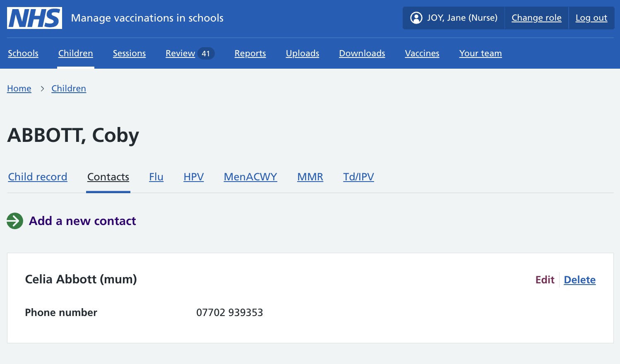Delete the Celia Abbott contact
Image resolution: width=620 pixels, height=364 pixels.
tap(580, 280)
